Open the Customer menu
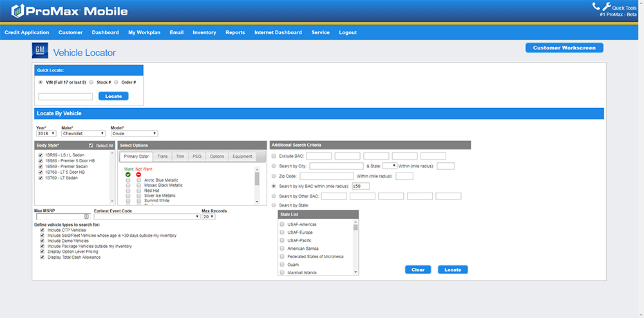Image resolution: width=644 pixels, height=318 pixels. click(x=70, y=32)
